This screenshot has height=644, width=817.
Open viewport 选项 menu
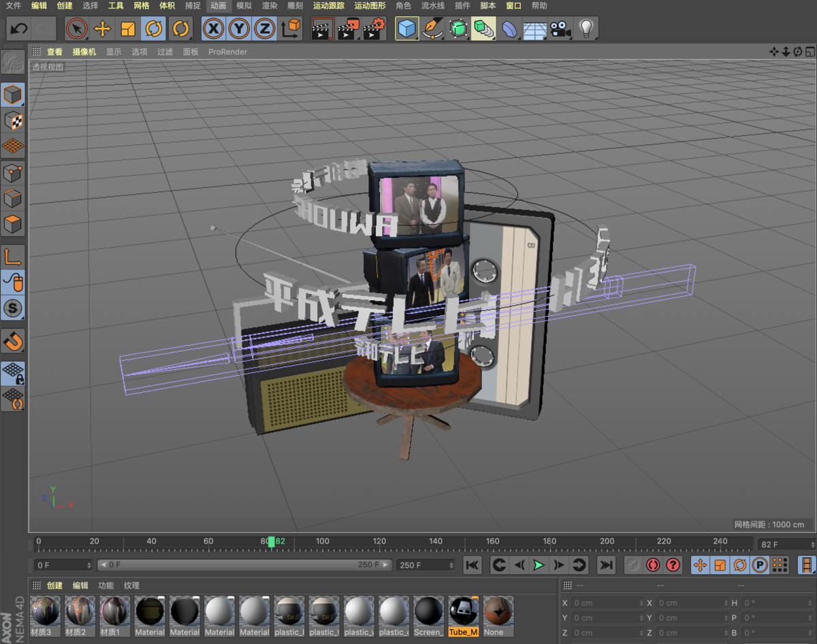click(x=140, y=52)
